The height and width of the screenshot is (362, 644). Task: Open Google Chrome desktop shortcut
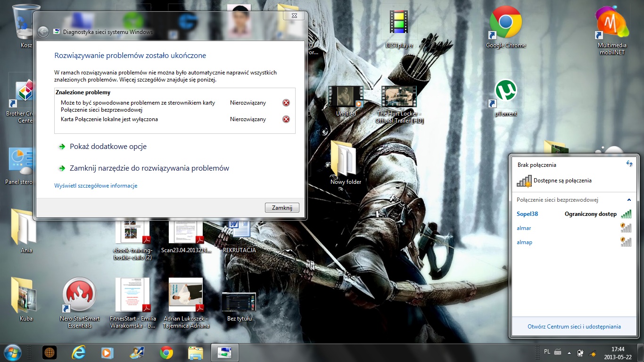[x=506, y=26]
